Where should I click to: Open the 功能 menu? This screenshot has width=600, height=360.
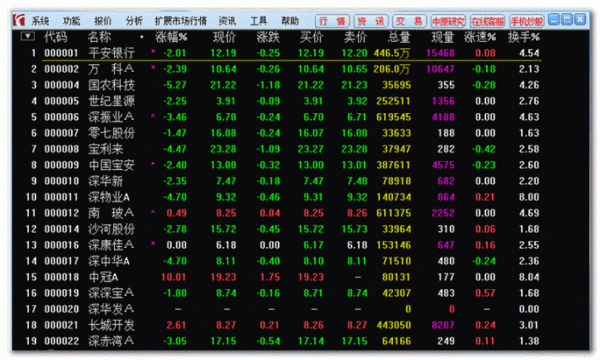click(x=72, y=21)
